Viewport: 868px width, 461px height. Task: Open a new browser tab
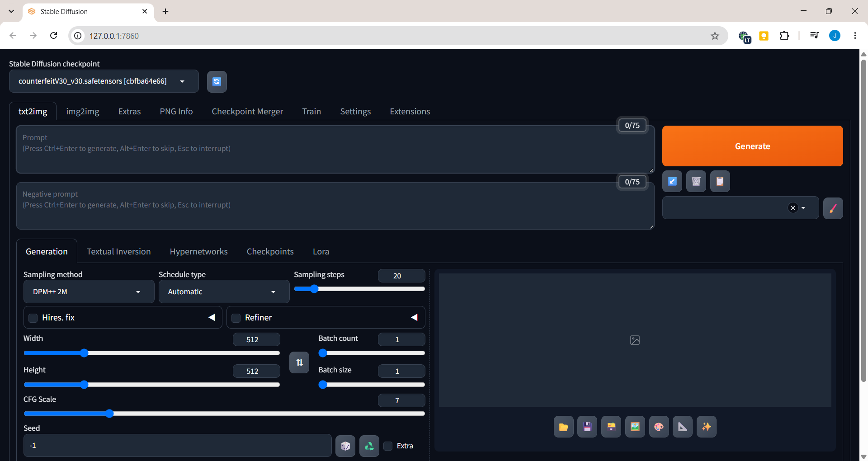click(x=165, y=11)
